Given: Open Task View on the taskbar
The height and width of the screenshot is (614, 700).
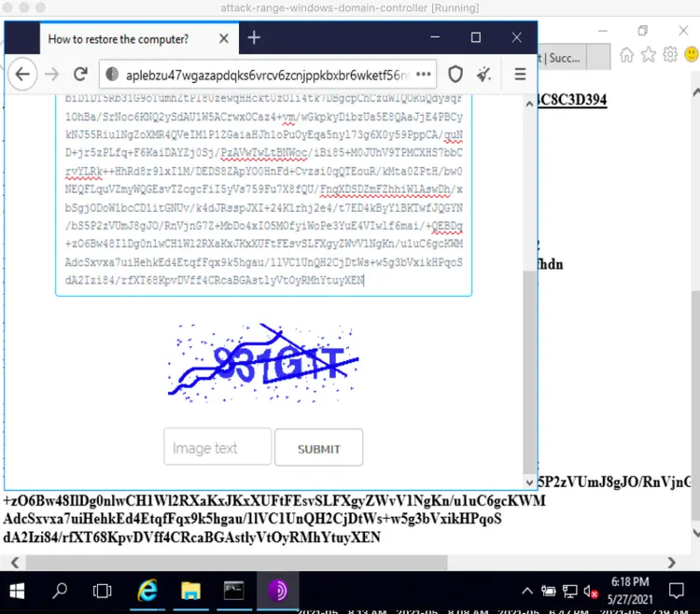Looking at the screenshot, I should tap(103, 591).
